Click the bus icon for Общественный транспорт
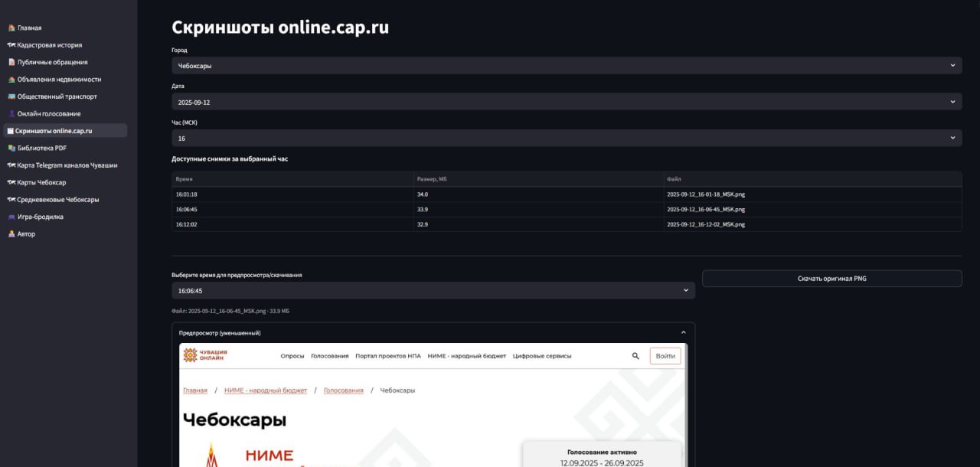Screen dimensions: 980x467 point(10,96)
